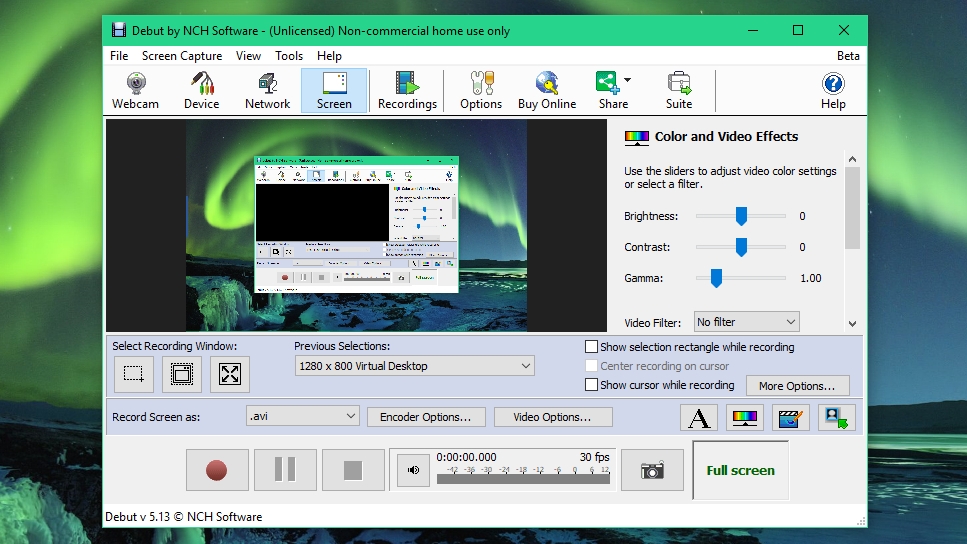This screenshot has height=544, width=967.
Task: Open the Screen Capture menu
Action: pyautogui.click(x=182, y=56)
